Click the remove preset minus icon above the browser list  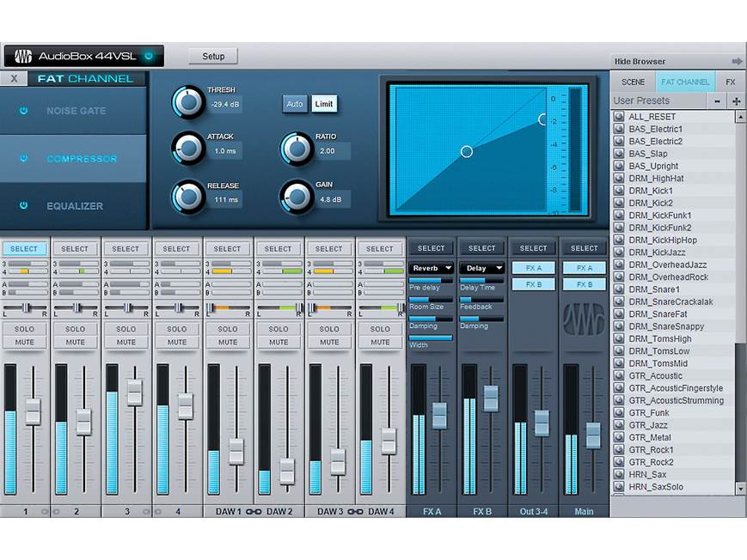717,100
